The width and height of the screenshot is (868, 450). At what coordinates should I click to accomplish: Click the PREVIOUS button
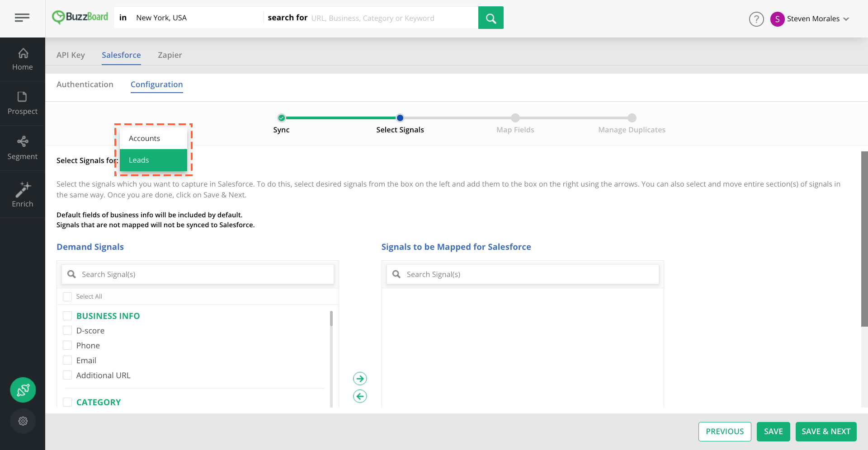(725, 431)
